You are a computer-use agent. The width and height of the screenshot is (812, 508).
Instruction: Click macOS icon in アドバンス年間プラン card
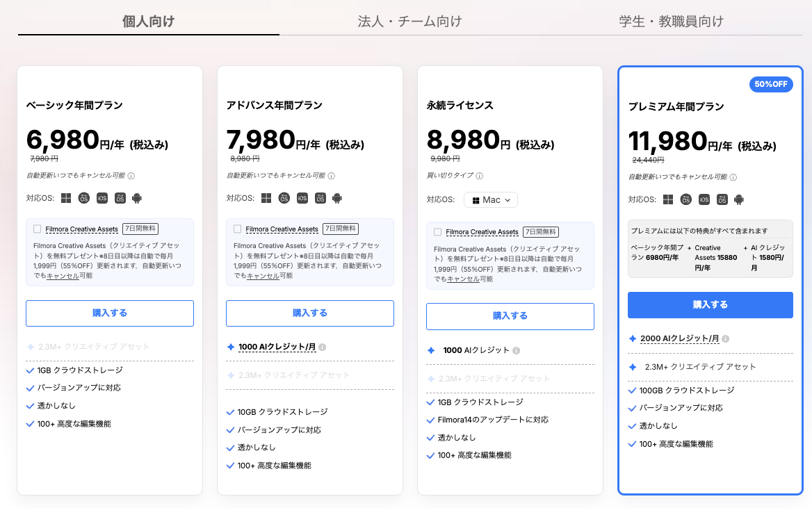[284, 198]
